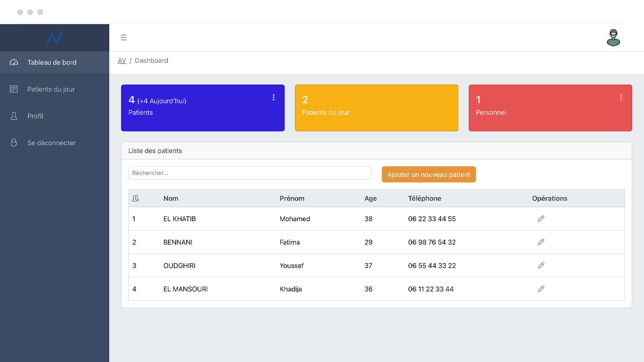This screenshot has width=644, height=362.
Task: Go to Patients du jour page
Action: coord(51,89)
